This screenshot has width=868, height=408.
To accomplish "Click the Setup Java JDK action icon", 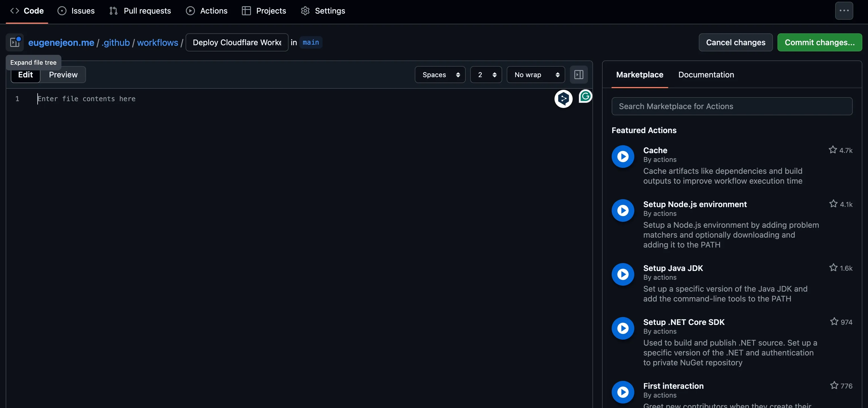I will click(x=623, y=274).
